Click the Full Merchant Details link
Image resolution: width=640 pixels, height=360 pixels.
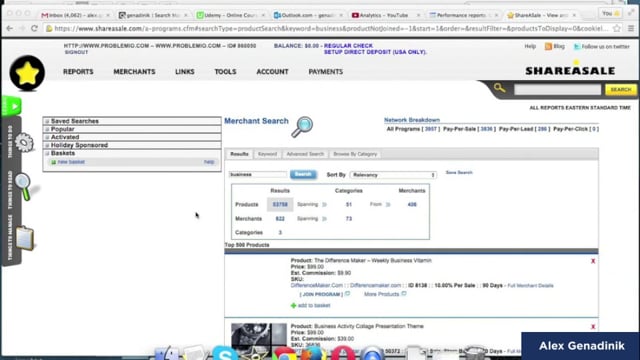[x=530, y=286]
